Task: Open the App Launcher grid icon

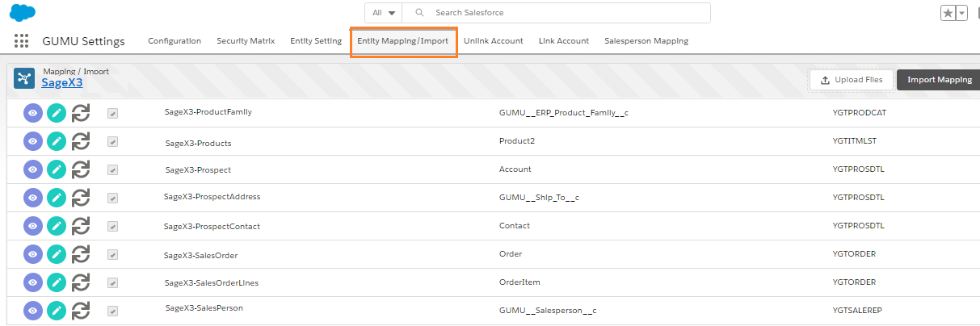Action: click(21, 41)
